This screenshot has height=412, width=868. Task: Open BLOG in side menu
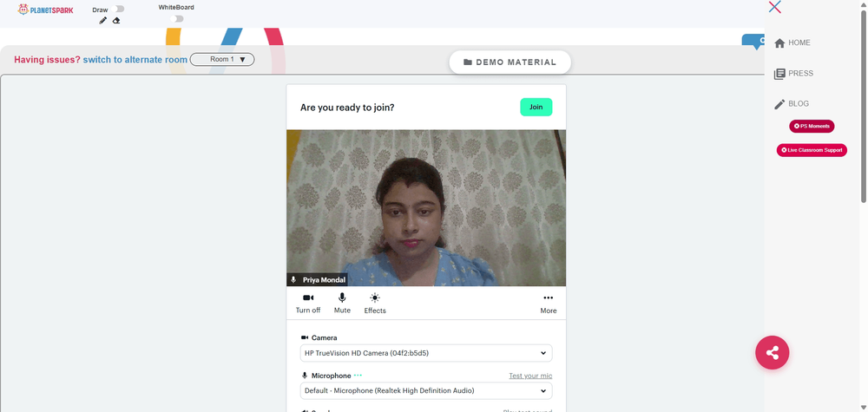[x=792, y=103]
